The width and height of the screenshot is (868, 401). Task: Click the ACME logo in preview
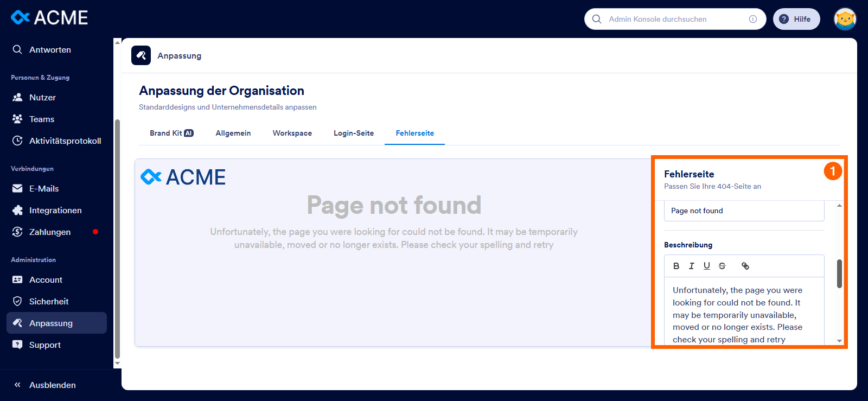tap(183, 177)
